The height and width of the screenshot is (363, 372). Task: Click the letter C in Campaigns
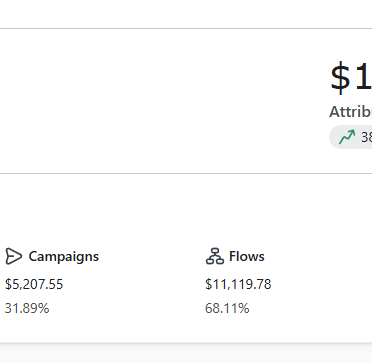[x=33, y=256]
